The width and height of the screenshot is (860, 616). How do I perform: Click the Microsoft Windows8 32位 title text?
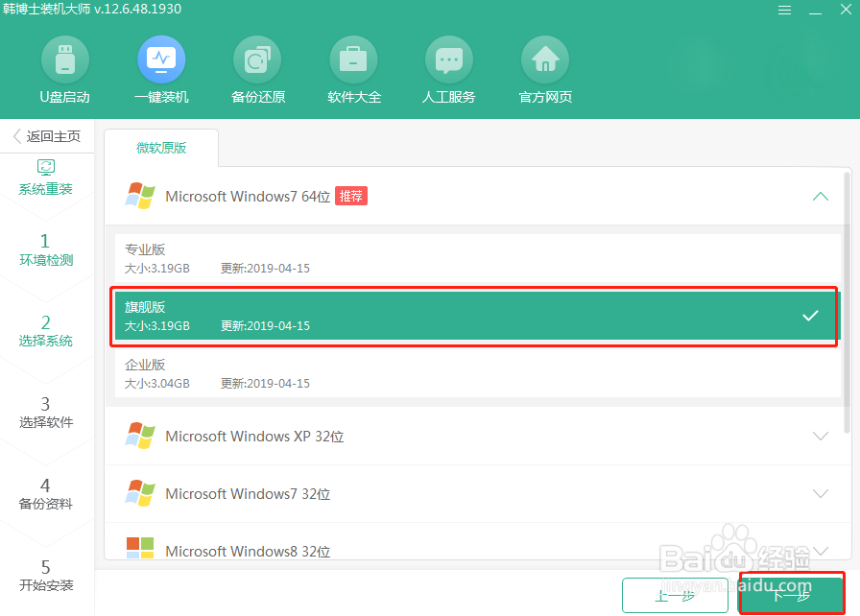click(x=248, y=551)
